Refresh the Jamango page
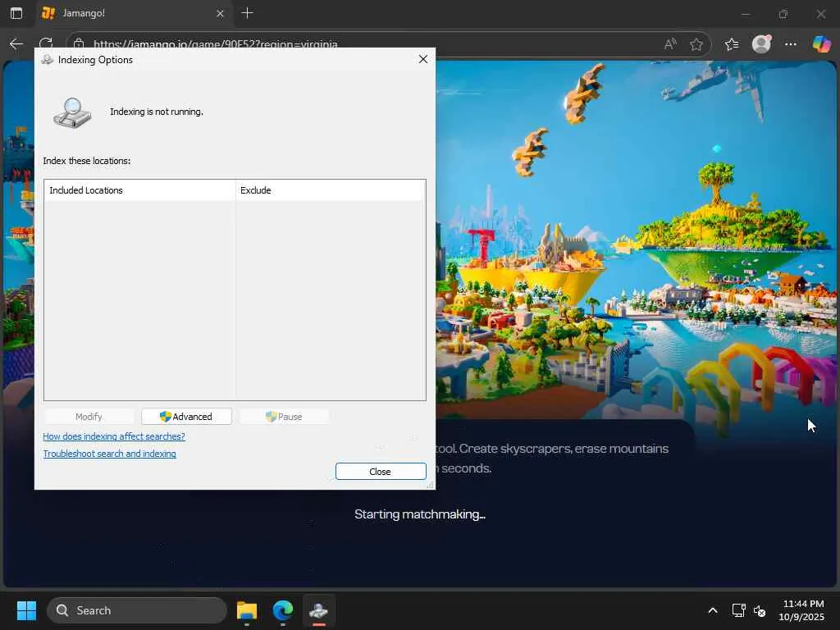This screenshot has width=840, height=630. pos(46,44)
